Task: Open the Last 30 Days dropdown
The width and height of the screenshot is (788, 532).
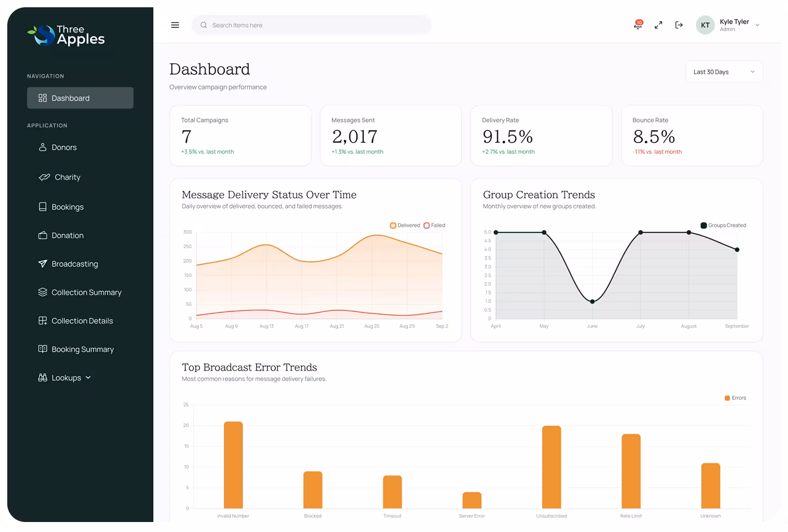Action: pos(724,72)
